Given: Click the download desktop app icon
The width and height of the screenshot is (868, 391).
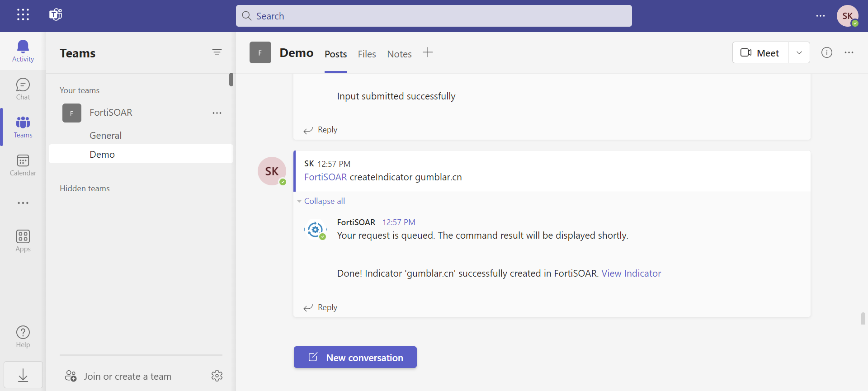Looking at the screenshot, I should [x=23, y=375].
